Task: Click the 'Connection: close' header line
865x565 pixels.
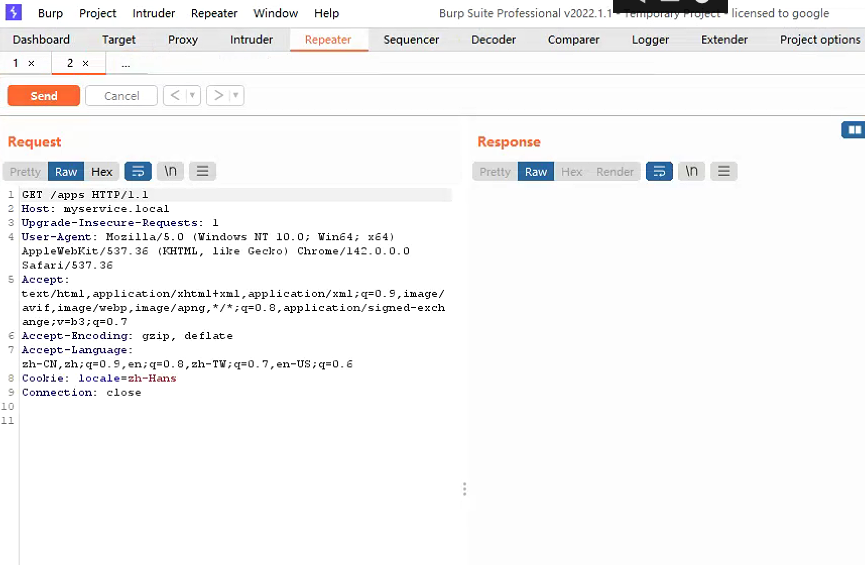Action: pyautogui.click(x=82, y=393)
